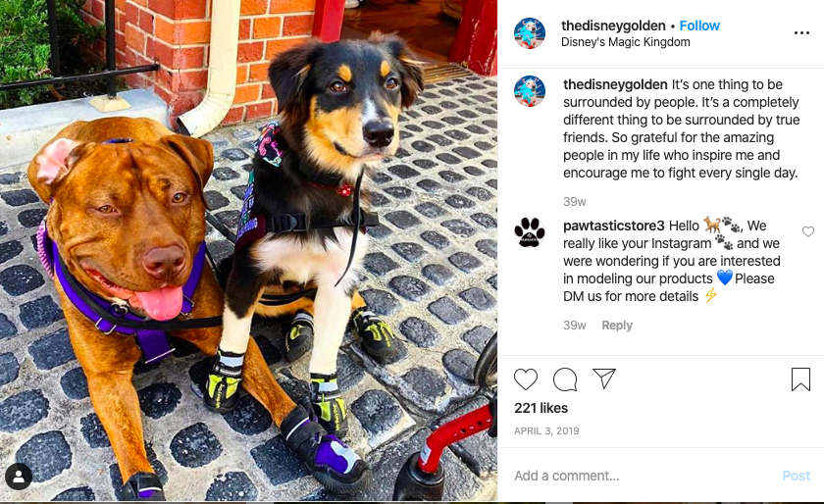Show tagged people icon on photo

(19, 477)
